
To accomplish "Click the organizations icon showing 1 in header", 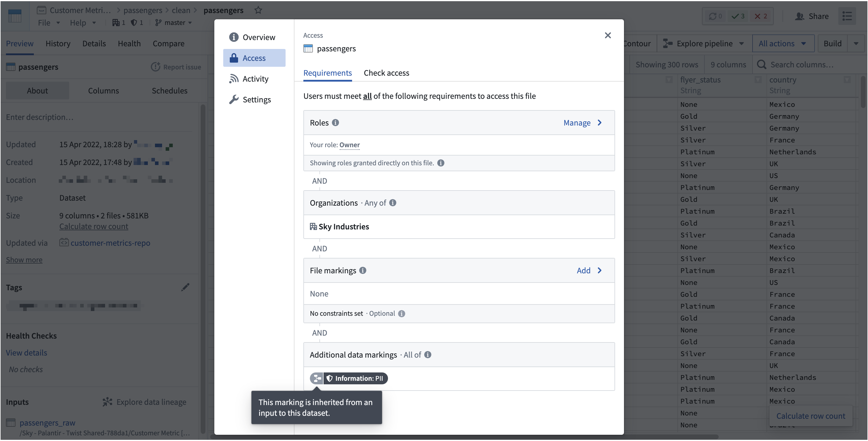I will pos(119,23).
